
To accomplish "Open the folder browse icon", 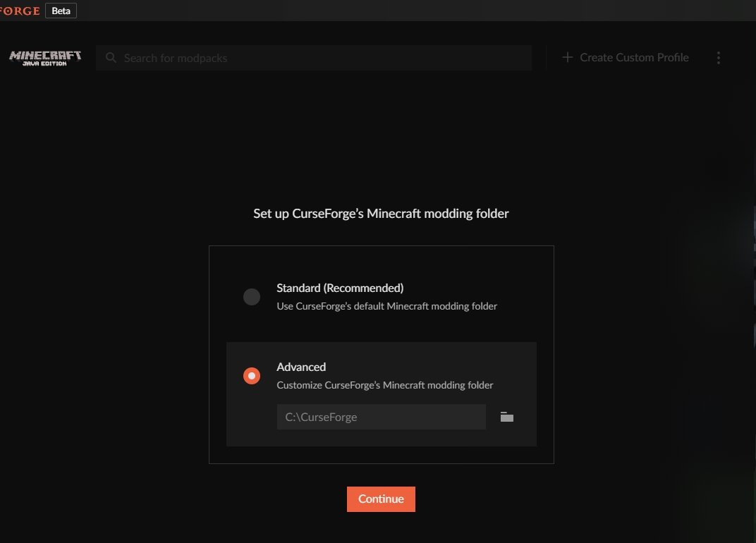I will coord(507,417).
